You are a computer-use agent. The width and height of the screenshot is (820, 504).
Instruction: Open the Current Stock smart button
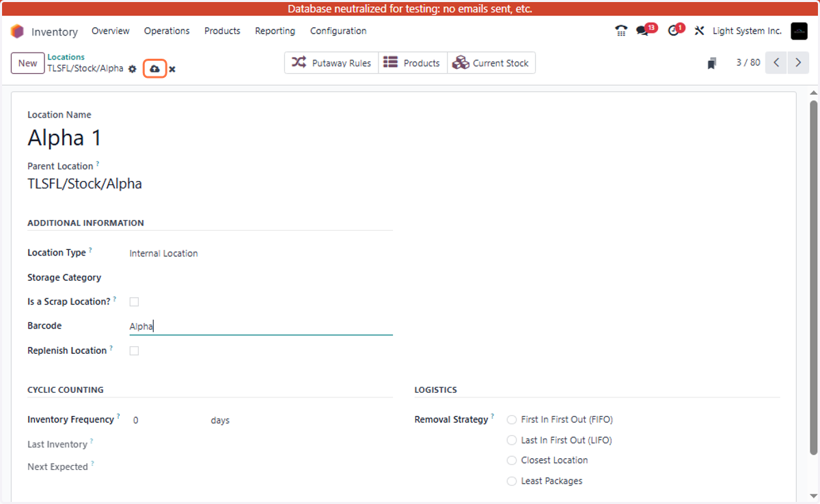tap(491, 63)
